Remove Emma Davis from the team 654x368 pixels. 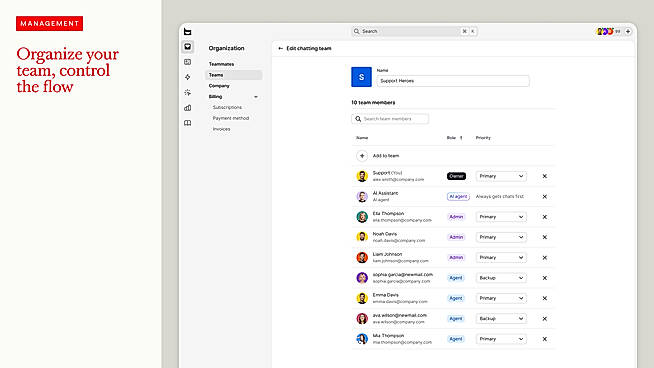[x=545, y=298]
